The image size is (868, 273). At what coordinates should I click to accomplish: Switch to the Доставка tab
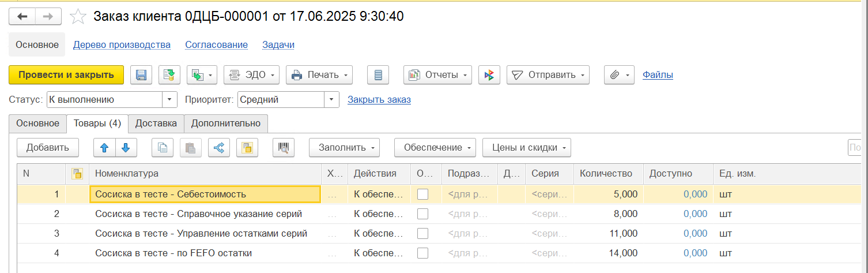(156, 123)
